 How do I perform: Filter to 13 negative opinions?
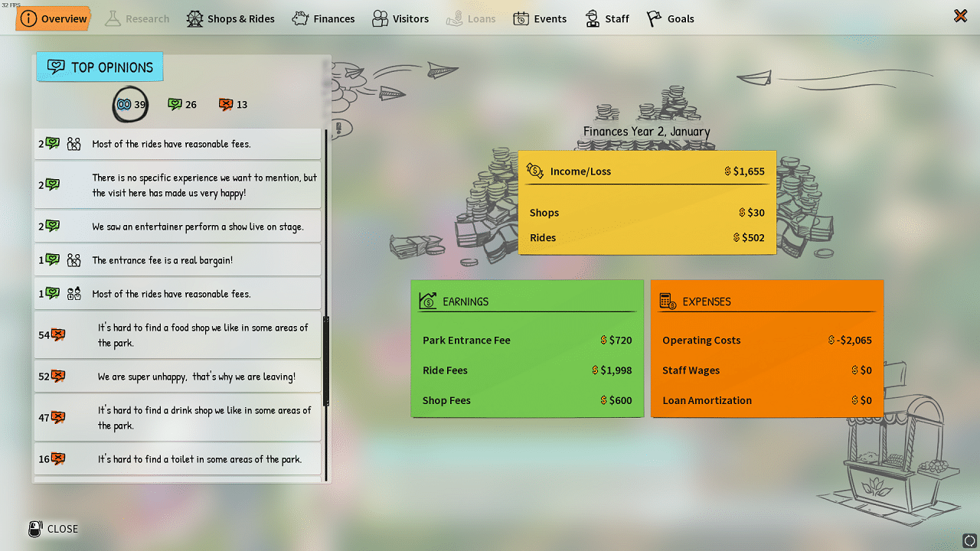(x=233, y=105)
